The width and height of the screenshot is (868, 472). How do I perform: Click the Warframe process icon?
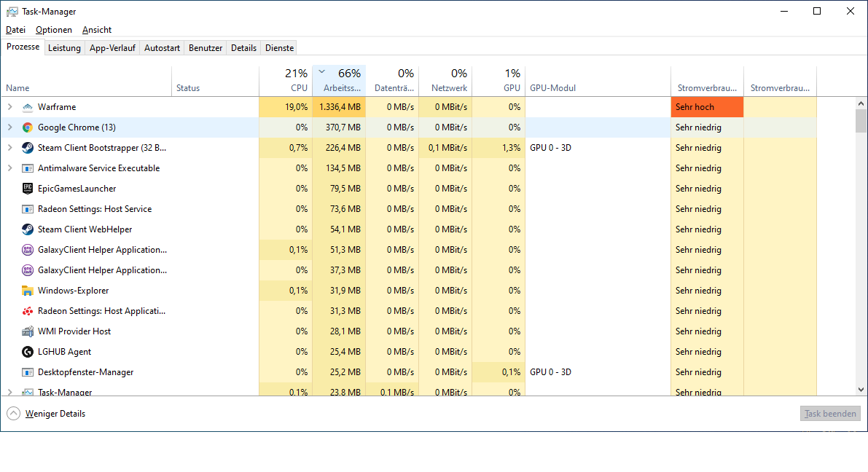pos(27,107)
